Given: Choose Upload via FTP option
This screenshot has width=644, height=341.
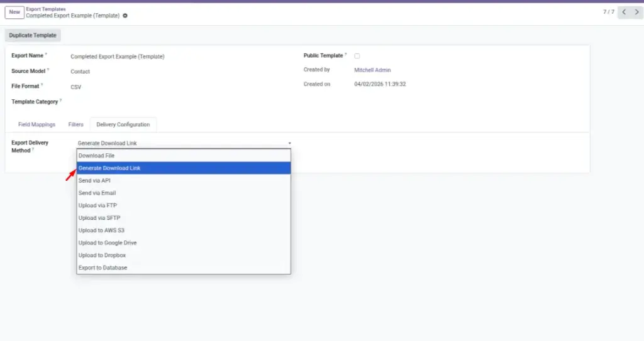Looking at the screenshot, I should 184,205.
